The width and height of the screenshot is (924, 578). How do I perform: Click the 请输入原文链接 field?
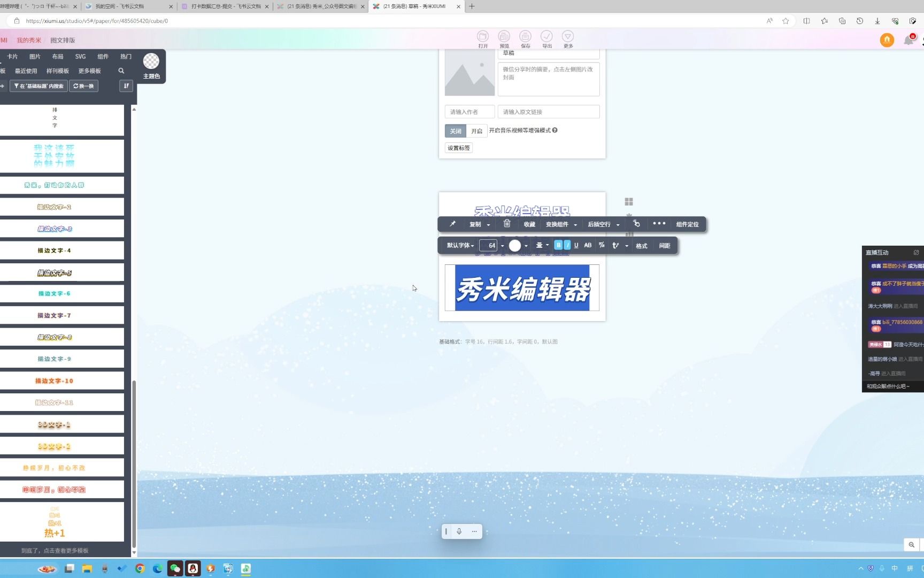(x=549, y=112)
